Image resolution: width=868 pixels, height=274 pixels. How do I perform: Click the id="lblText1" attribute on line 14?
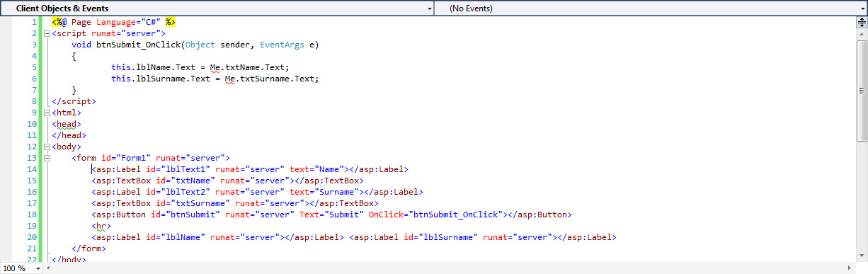coord(178,169)
